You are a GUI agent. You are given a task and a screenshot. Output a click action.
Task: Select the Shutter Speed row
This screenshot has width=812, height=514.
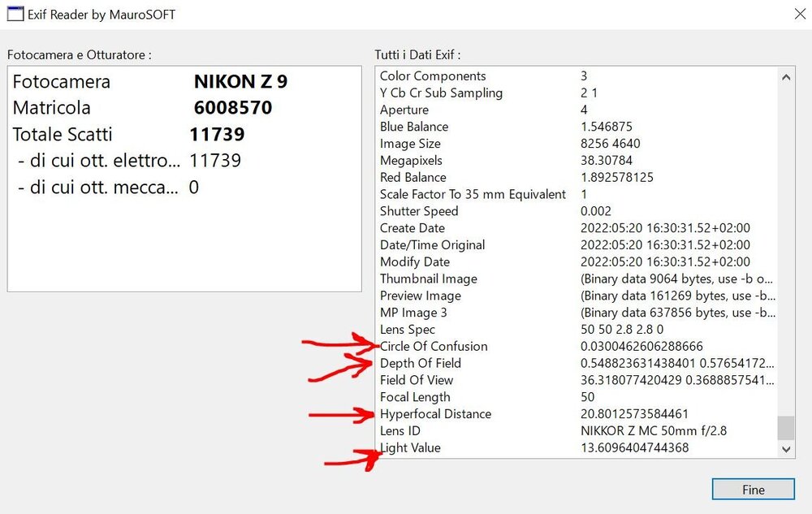577,211
